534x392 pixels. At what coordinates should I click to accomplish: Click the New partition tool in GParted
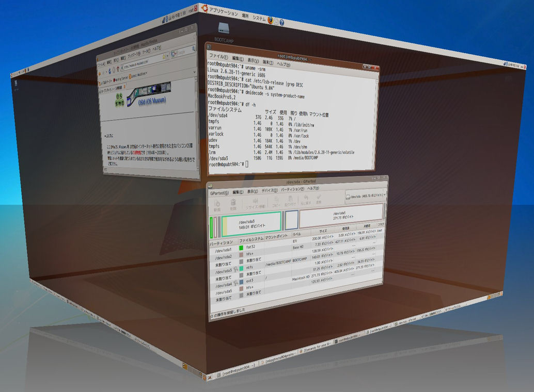(x=216, y=205)
